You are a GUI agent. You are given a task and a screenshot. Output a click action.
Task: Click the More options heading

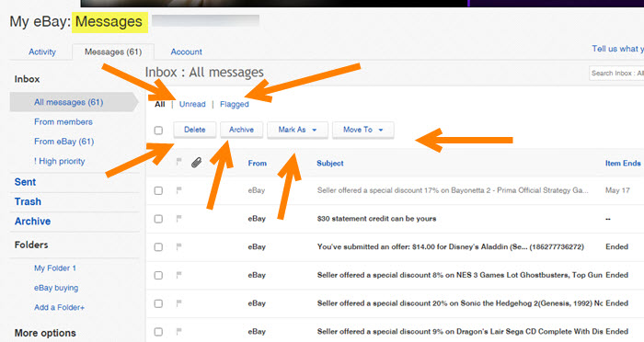[x=45, y=333]
